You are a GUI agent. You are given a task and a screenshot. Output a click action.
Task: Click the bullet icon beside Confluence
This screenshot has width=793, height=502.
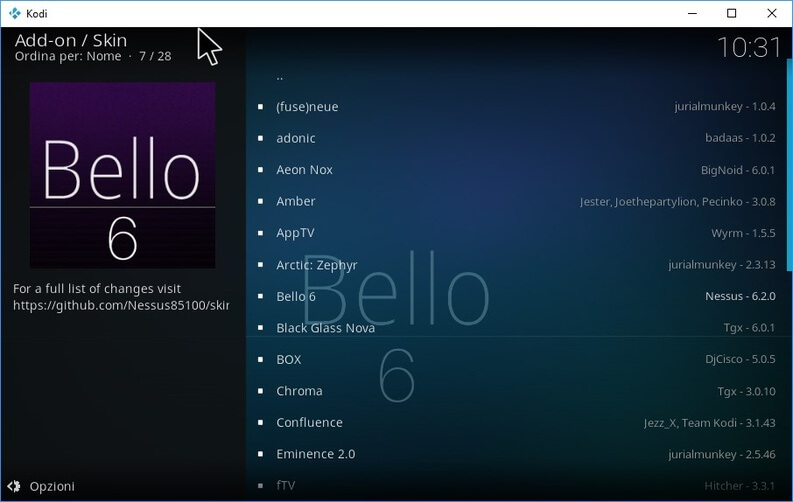[260, 423]
